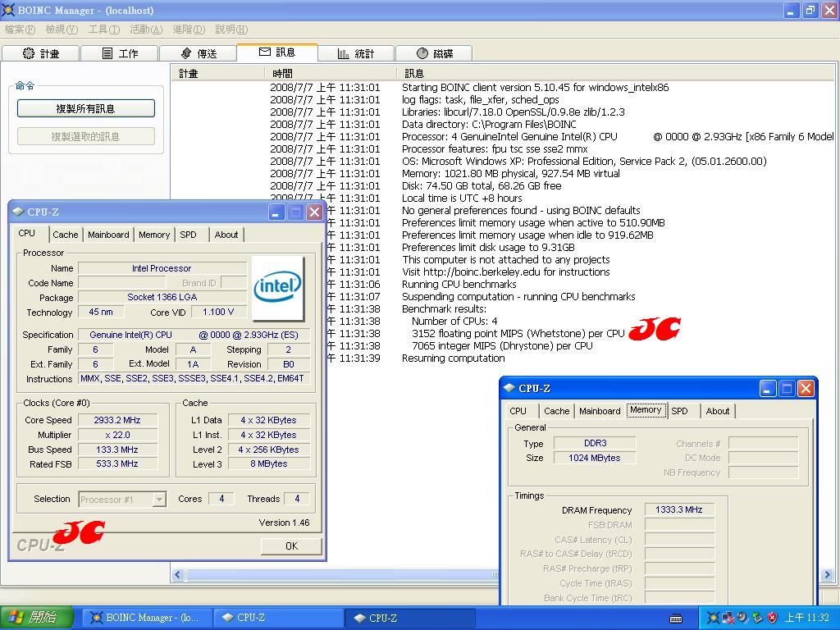Click the list icon on 工作 tab
Image resolution: width=840 pixels, height=630 pixels.
[x=107, y=53]
